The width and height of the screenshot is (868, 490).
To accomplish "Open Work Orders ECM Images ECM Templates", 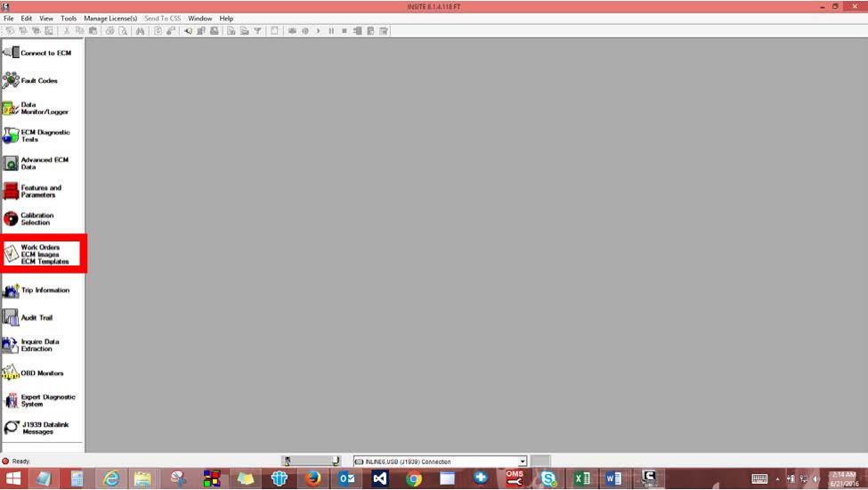I will [x=37, y=254].
